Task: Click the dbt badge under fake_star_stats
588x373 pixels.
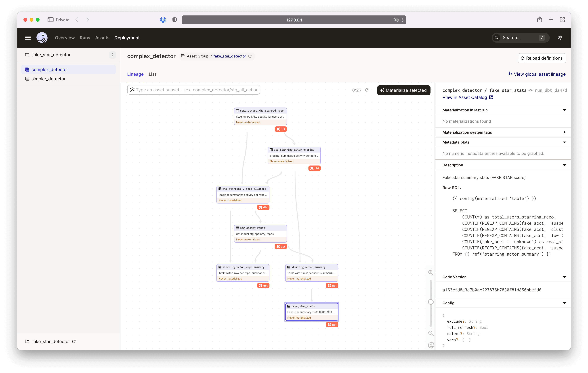Action: click(x=332, y=325)
